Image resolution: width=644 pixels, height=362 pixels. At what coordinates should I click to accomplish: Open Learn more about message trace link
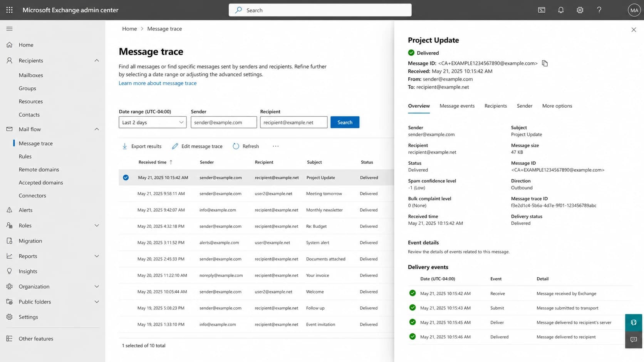click(x=158, y=83)
